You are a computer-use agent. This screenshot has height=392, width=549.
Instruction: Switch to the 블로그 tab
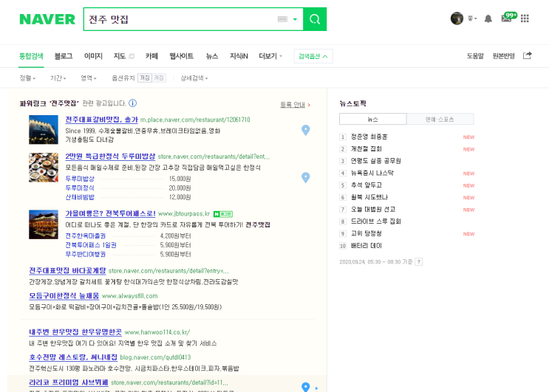click(x=64, y=56)
